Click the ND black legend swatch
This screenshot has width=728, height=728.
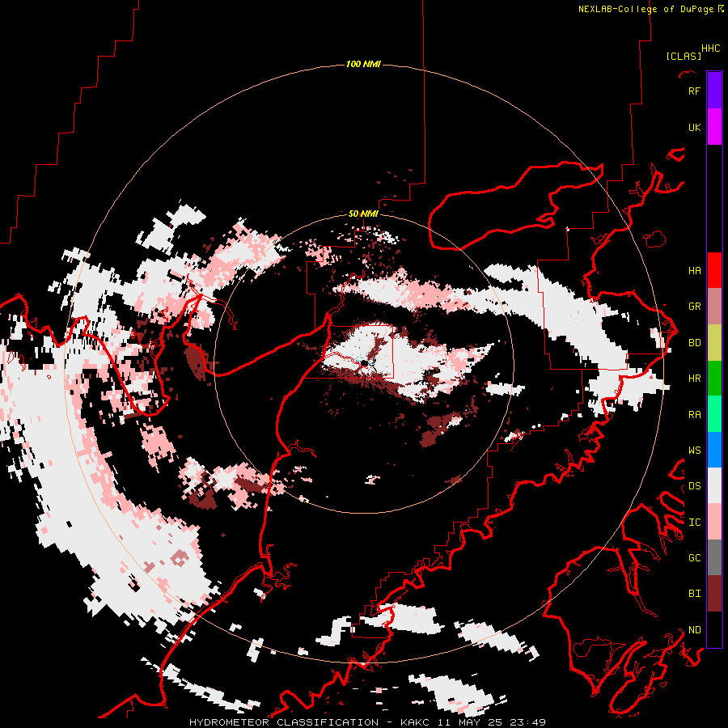point(714,629)
